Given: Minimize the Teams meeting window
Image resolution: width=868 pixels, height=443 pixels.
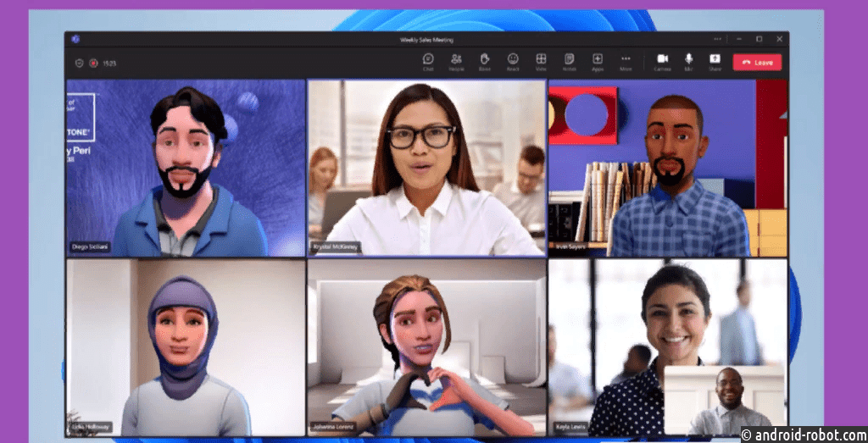Looking at the screenshot, I should coord(738,39).
